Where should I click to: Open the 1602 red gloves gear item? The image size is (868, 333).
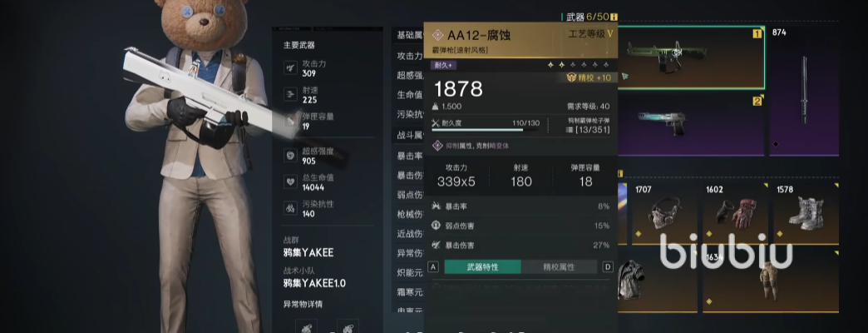[x=736, y=213]
